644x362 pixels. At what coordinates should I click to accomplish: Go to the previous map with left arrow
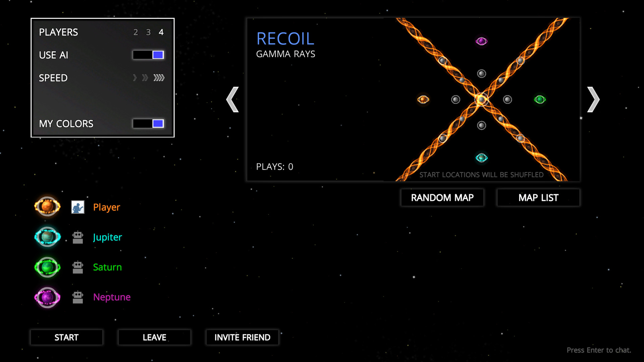233,99
